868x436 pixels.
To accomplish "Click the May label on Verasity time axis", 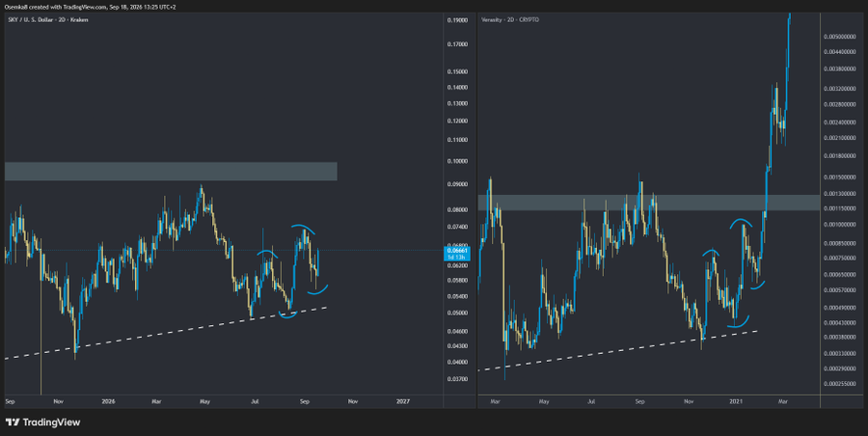I will pyautogui.click(x=544, y=401).
